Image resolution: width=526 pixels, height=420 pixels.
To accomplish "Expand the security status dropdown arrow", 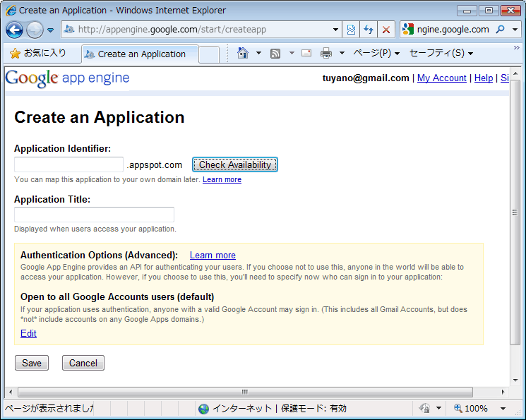I will coord(438,408).
